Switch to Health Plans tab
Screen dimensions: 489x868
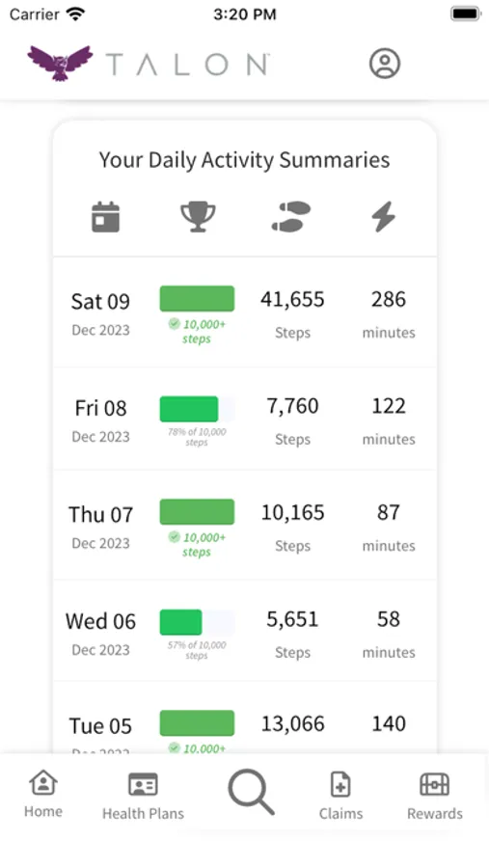143,796
